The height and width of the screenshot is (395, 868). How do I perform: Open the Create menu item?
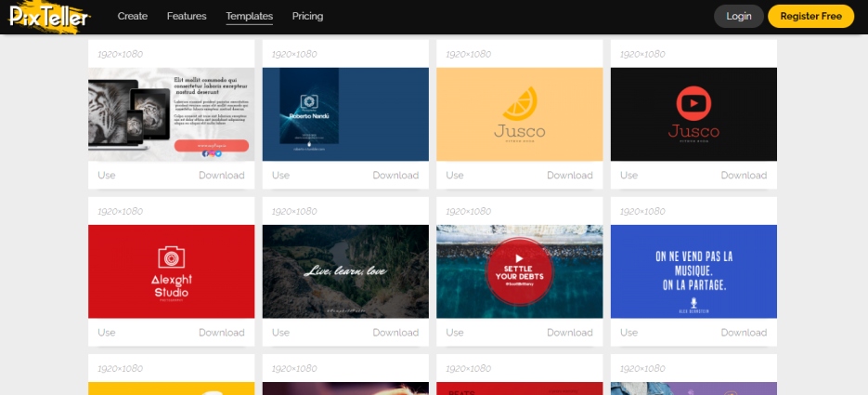pos(133,16)
